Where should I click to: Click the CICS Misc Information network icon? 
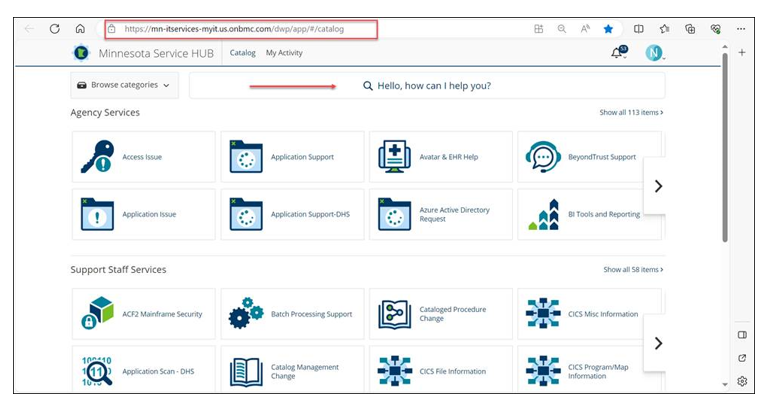(543, 313)
